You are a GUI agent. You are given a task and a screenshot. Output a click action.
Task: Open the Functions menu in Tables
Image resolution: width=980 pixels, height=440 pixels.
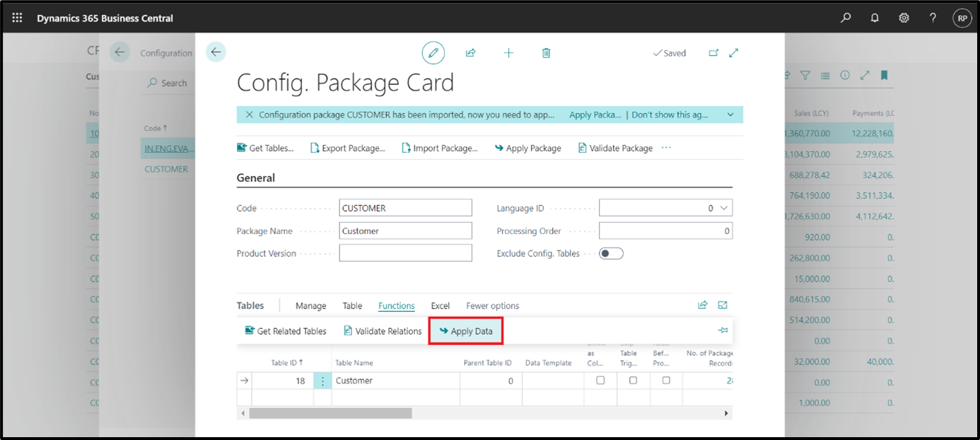[x=396, y=306]
